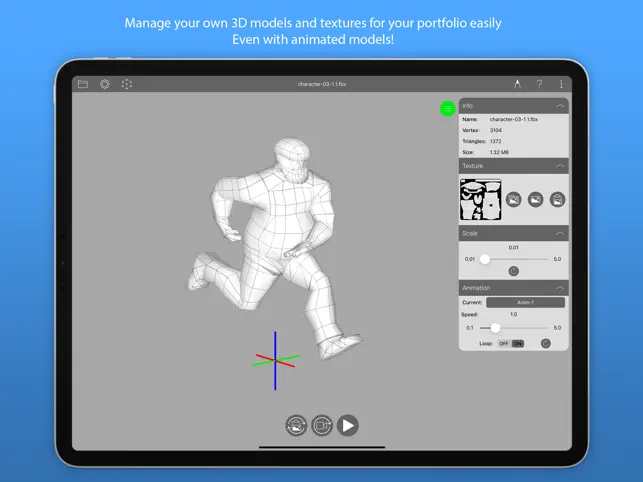Collapse the Info section

click(560, 106)
